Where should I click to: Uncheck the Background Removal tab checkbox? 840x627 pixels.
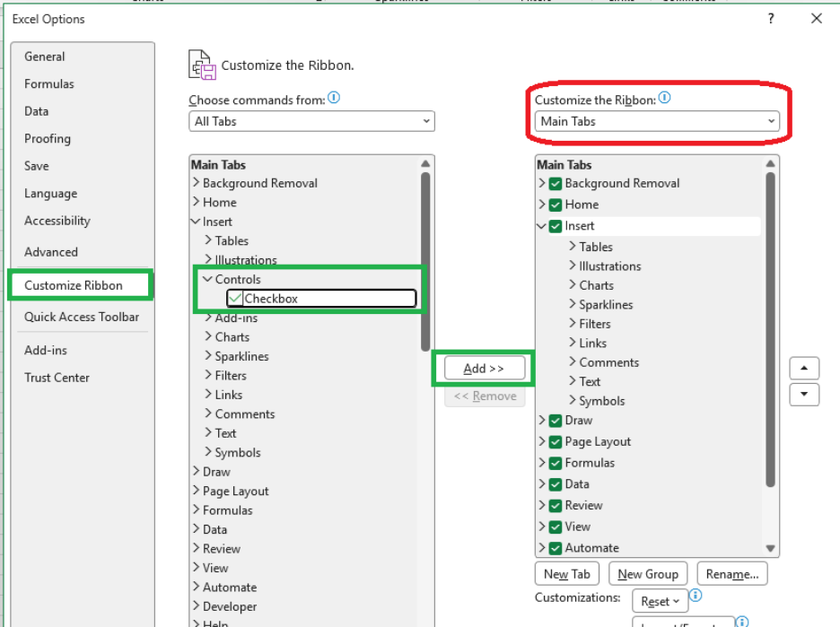click(556, 184)
